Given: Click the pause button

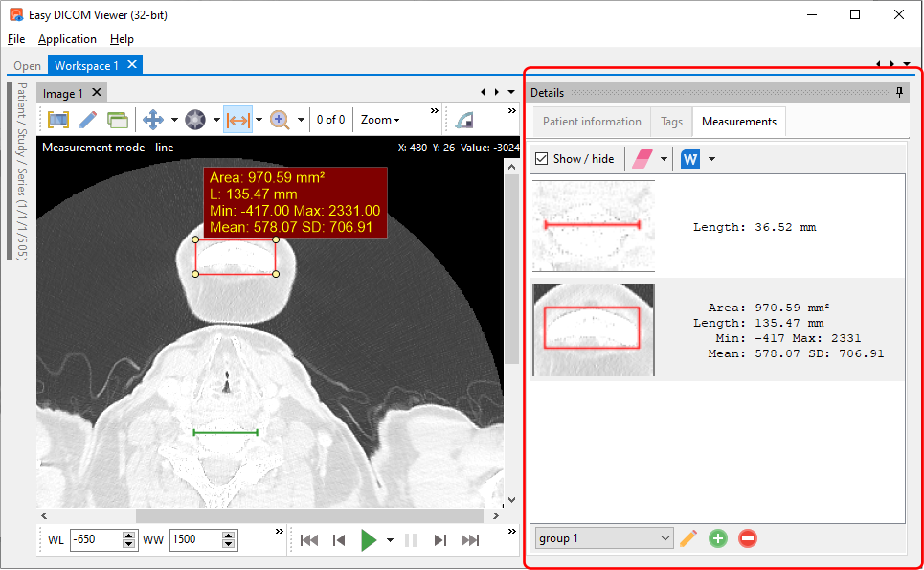Looking at the screenshot, I should (x=411, y=540).
